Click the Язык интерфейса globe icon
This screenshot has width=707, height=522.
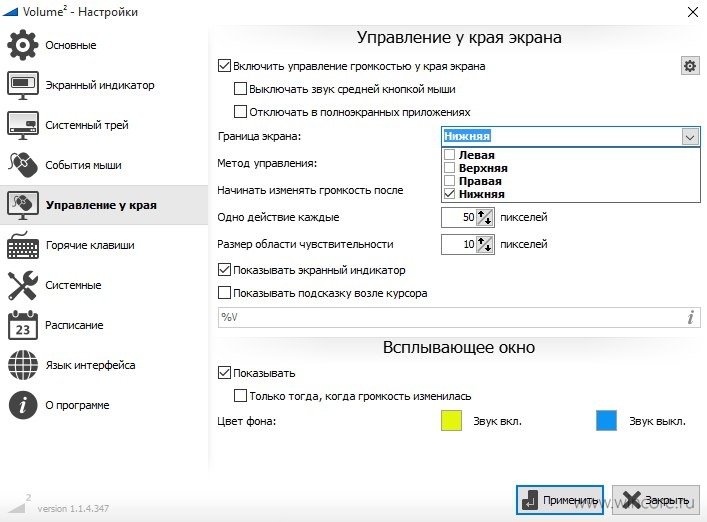pyautogui.click(x=23, y=365)
